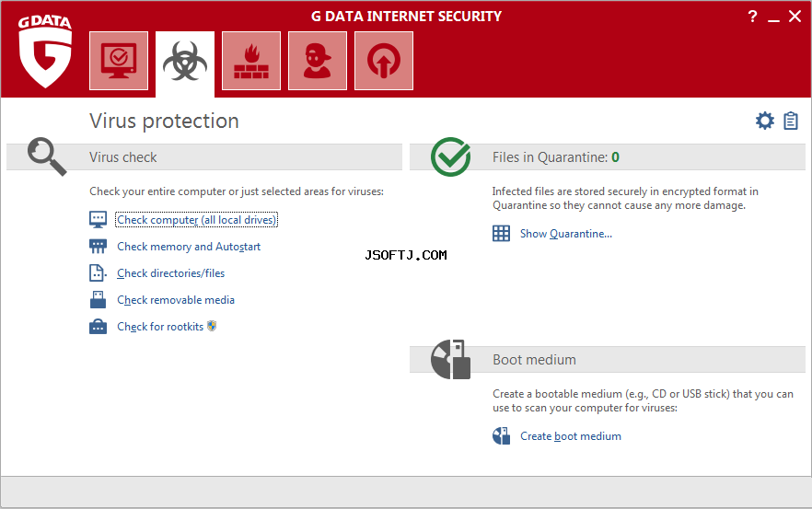Open virus protection settings gear
The image size is (812, 509).
pos(764,121)
